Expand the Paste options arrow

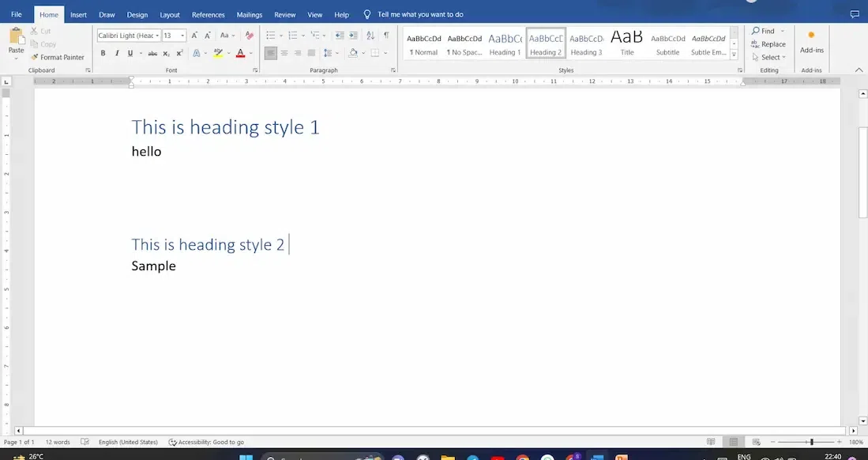click(x=16, y=58)
